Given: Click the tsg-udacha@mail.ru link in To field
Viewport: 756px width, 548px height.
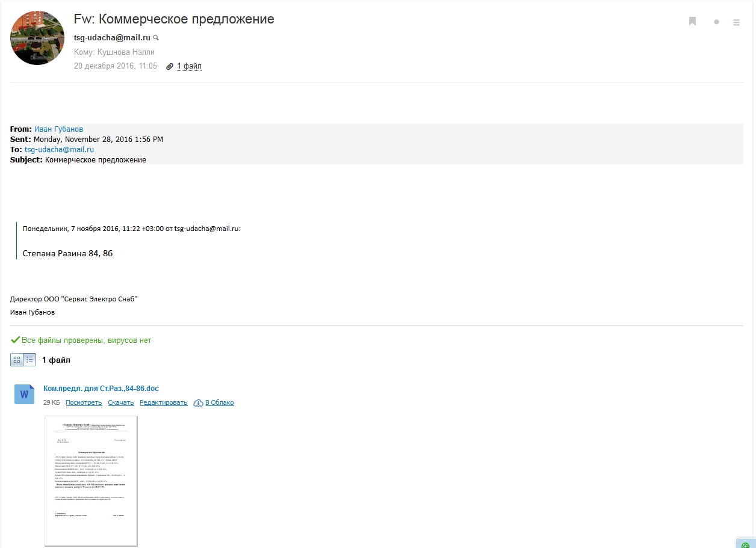Looking at the screenshot, I should pyautogui.click(x=59, y=149).
